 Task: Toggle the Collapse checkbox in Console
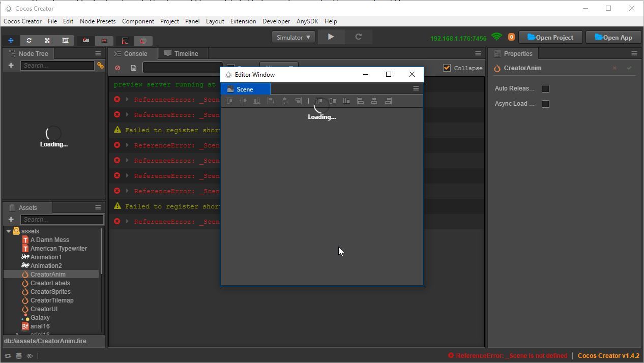click(447, 68)
